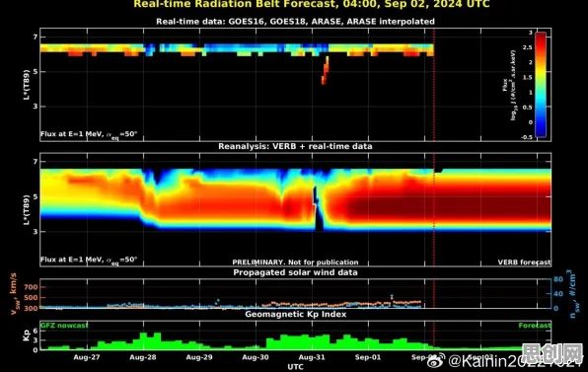Viewport: 588px width, 372px height.
Task: Click the L*(T89) axis label of reanalysis panel
Action: (x=26, y=209)
